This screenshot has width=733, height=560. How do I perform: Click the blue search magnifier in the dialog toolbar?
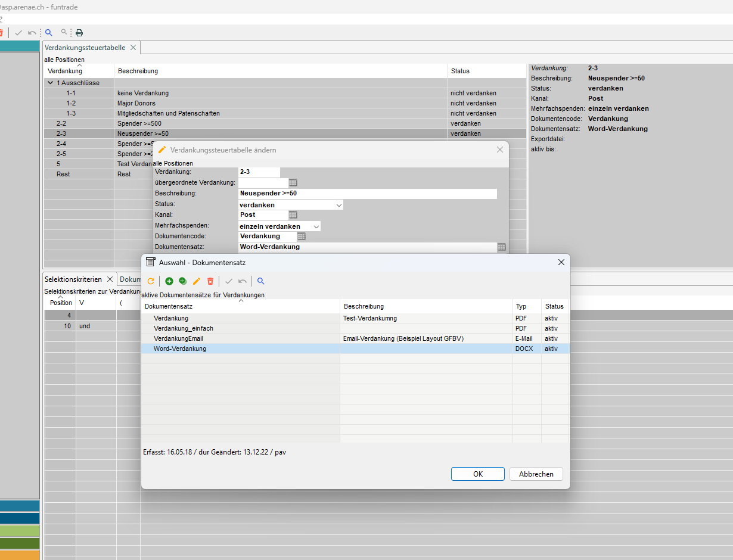[260, 281]
